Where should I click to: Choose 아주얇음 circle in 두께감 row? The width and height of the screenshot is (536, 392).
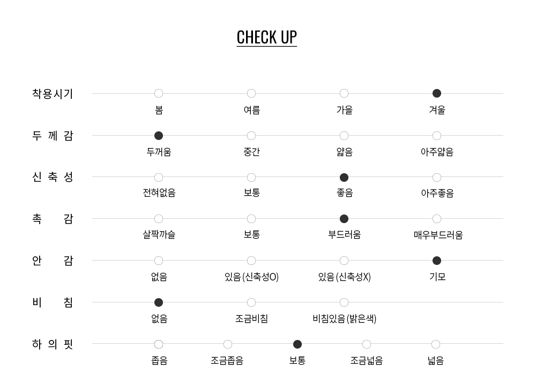(x=437, y=136)
